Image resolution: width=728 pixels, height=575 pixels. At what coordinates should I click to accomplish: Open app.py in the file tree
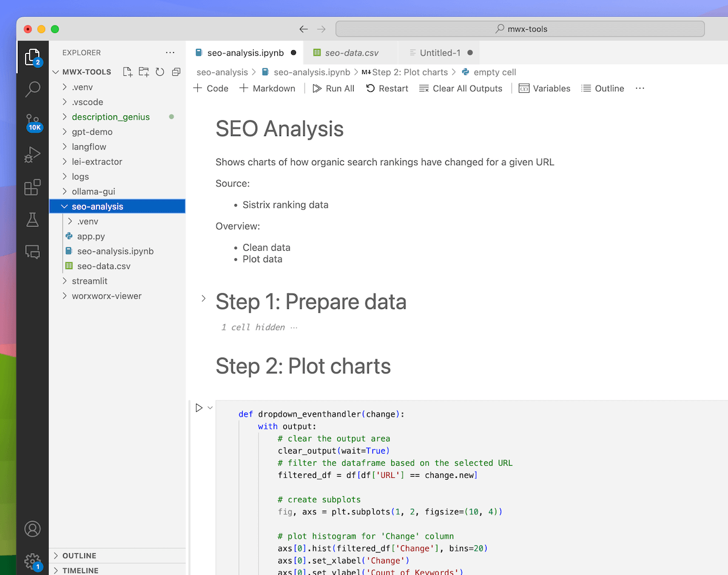click(91, 236)
